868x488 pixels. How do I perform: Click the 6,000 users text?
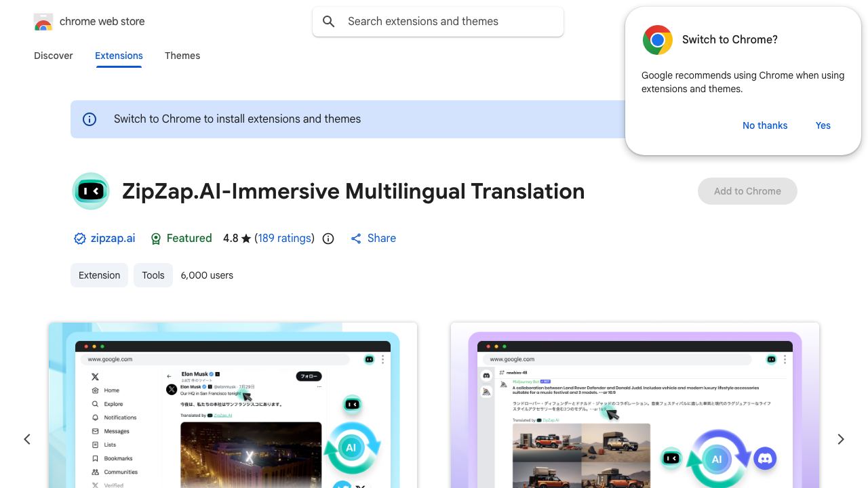[x=207, y=275]
